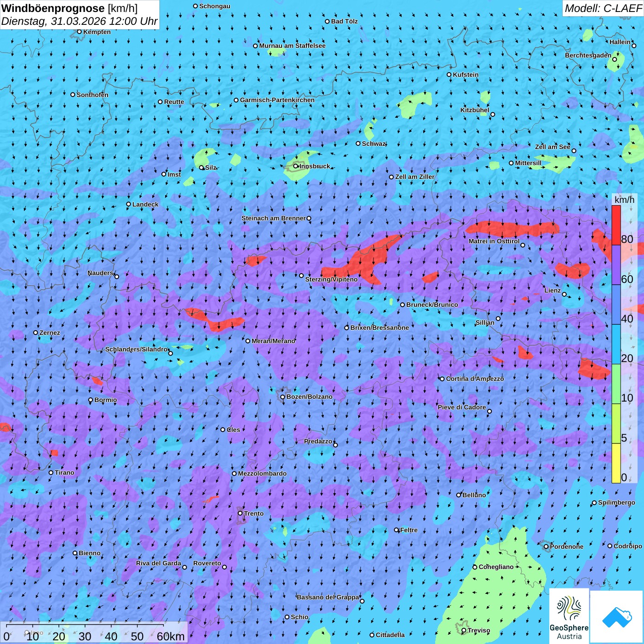This screenshot has height=644, width=644.
Task: Click the Schwaz city label
Action: [x=374, y=144]
